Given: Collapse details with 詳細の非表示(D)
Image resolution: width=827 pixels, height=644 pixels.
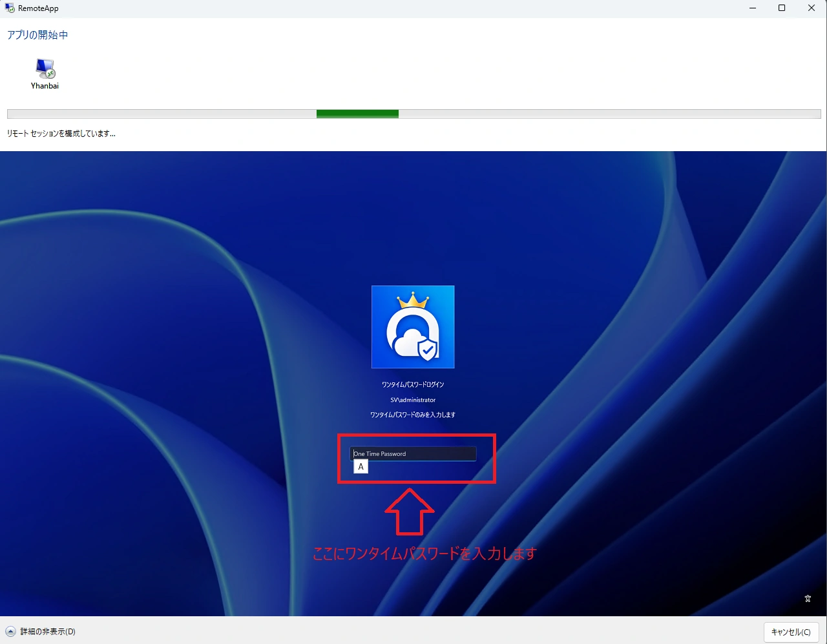Looking at the screenshot, I should [x=40, y=632].
